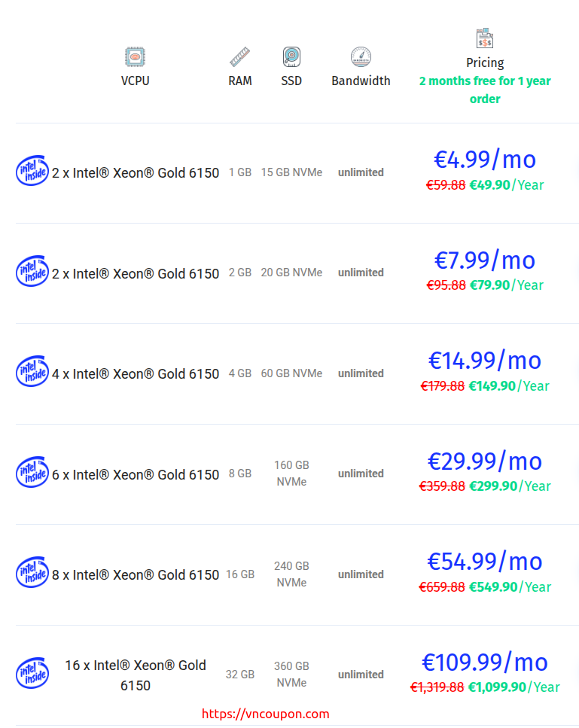The image size is (579, 728).
Task: Click the RAM memory stick icon
Action: coord(239,56)
